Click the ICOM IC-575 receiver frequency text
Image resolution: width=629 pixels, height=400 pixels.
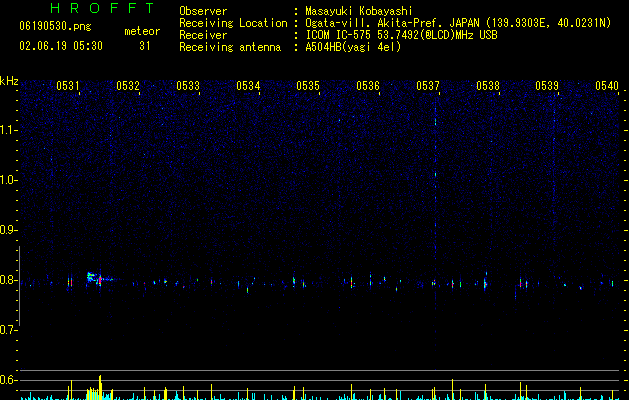coord(401,35)
